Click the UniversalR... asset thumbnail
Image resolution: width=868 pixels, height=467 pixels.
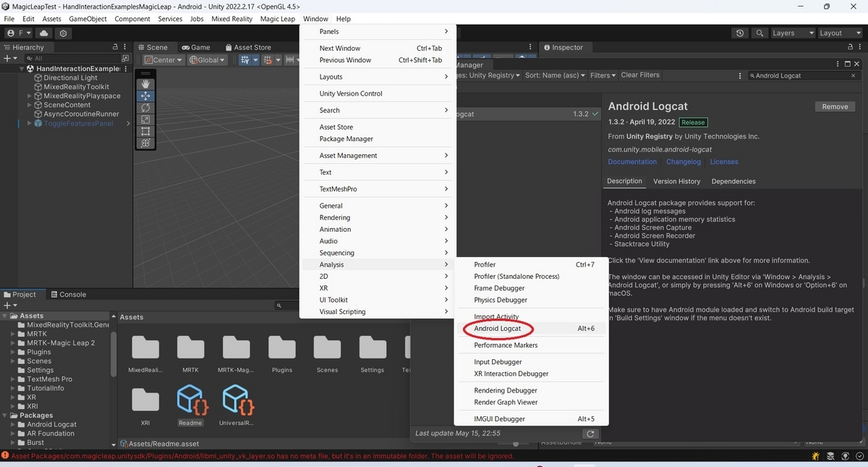click(x=236, y=400)
